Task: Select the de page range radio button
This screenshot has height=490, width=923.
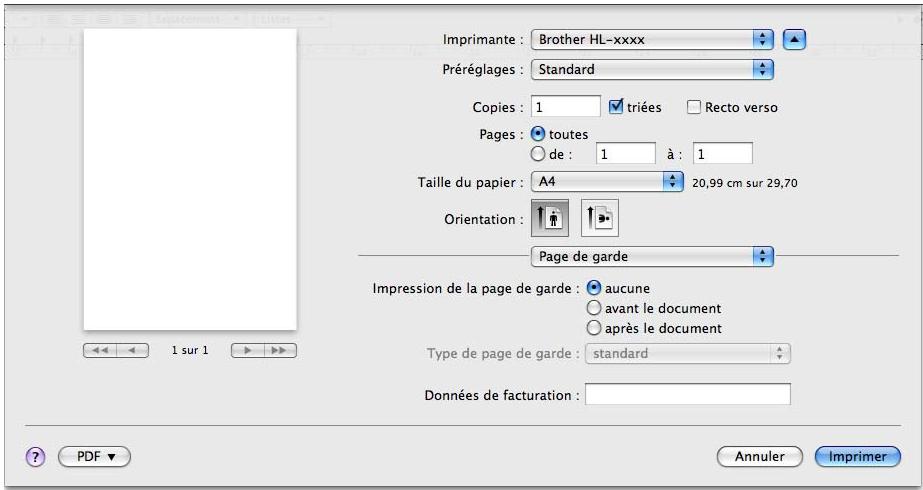Action: click(x=538, y=154)
